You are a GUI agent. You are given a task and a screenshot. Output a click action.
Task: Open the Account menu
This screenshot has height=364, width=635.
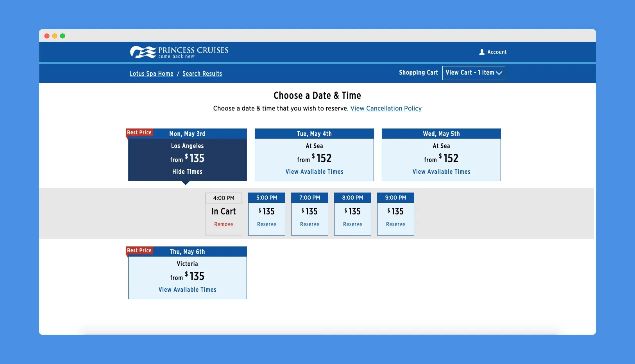(x=493, y=52)
